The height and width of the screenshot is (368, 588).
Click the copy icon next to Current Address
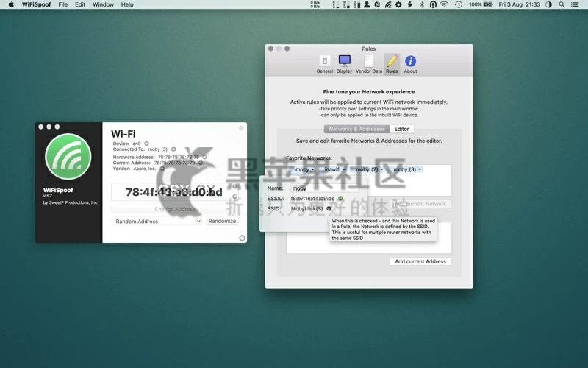click(x=201, y=163)
